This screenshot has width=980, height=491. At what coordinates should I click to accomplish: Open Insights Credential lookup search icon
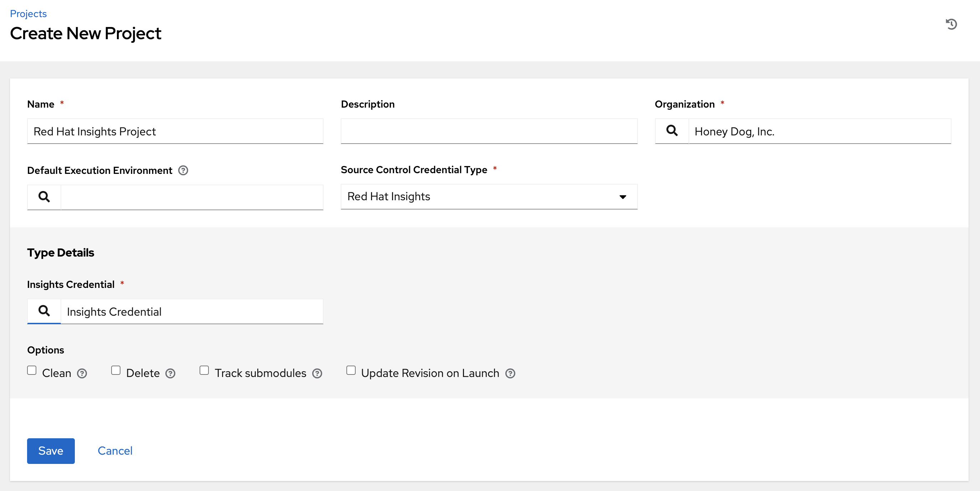pos(44,311)
